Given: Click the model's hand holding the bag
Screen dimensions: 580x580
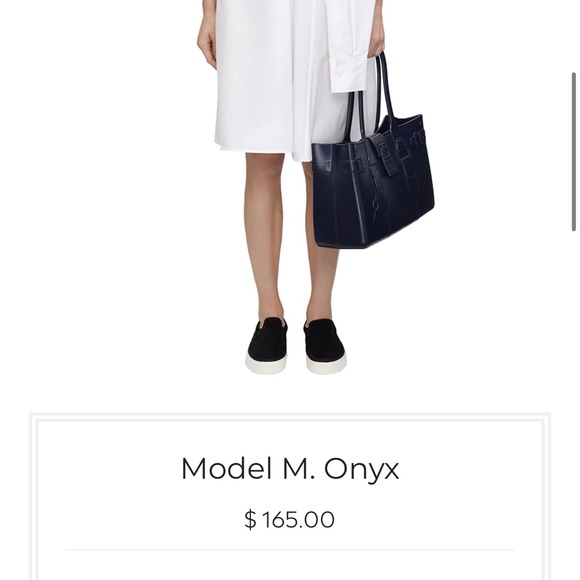Looking at the screenshot, I should coord(377,39).
